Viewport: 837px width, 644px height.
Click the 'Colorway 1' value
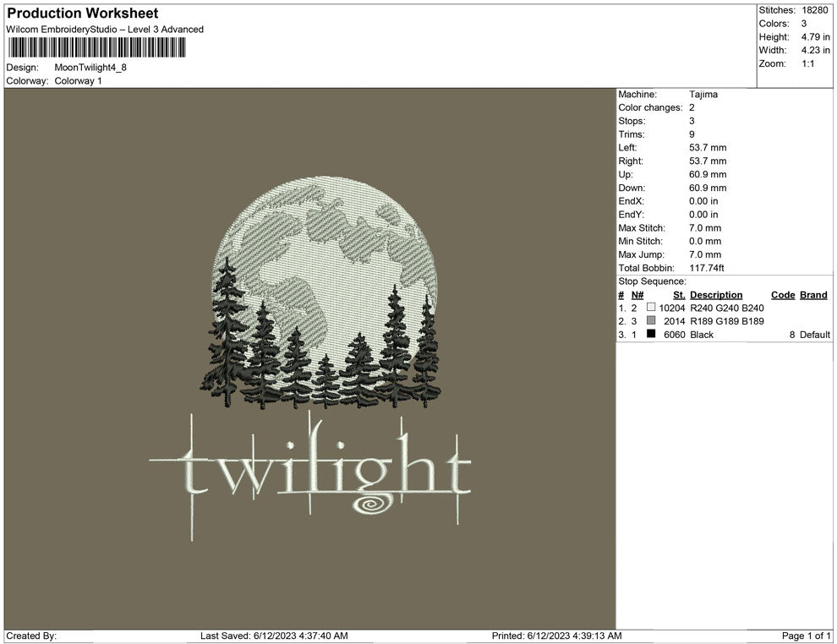pyautogui.click(x=78, y=80)
